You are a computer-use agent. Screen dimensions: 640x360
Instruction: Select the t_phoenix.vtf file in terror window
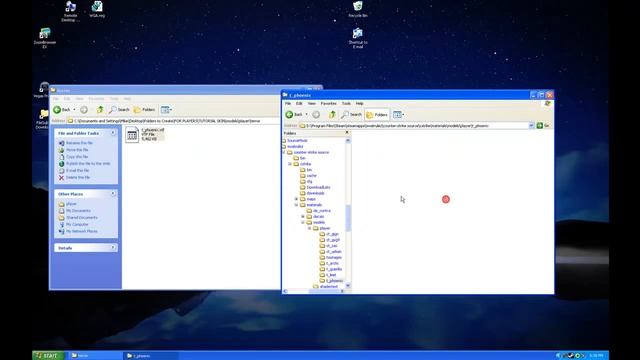(x=144, y=135)
